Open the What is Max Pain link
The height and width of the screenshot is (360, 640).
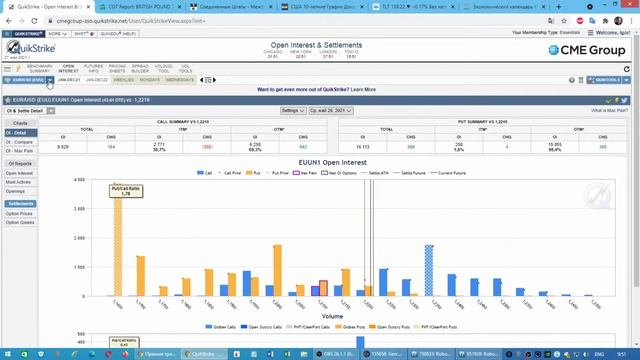tap(609, 111)
